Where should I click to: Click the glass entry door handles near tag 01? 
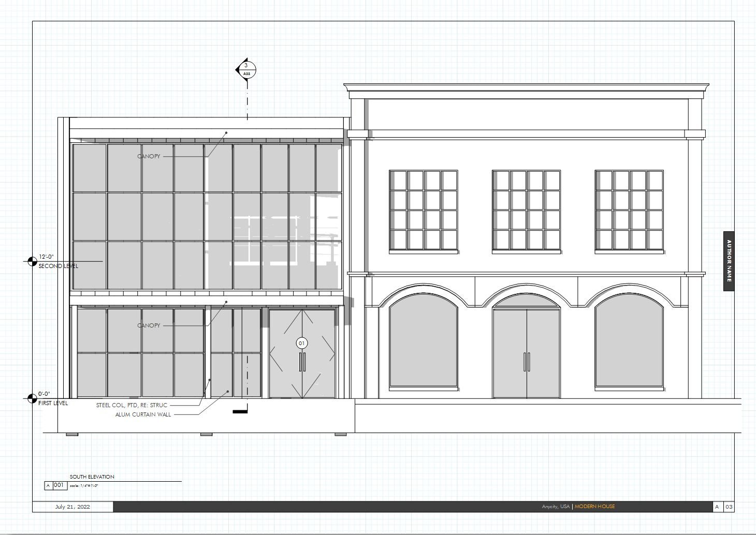(301, 362)
